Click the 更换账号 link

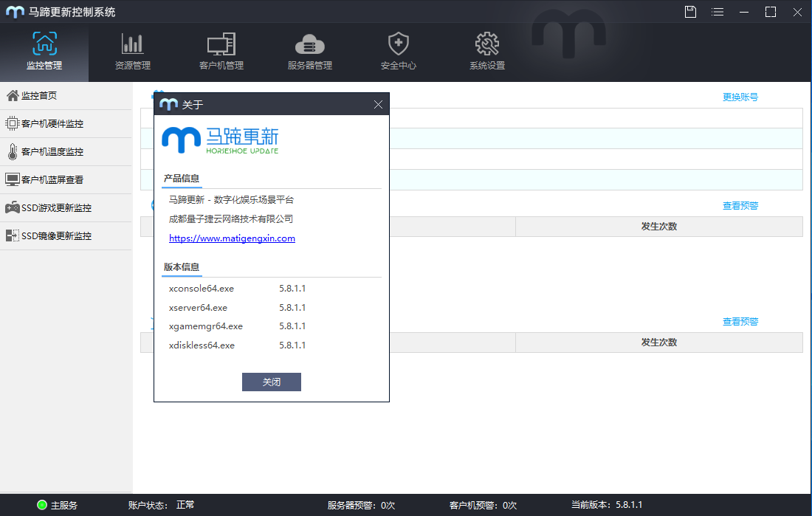pyautogui.click(x=740, y=97)
